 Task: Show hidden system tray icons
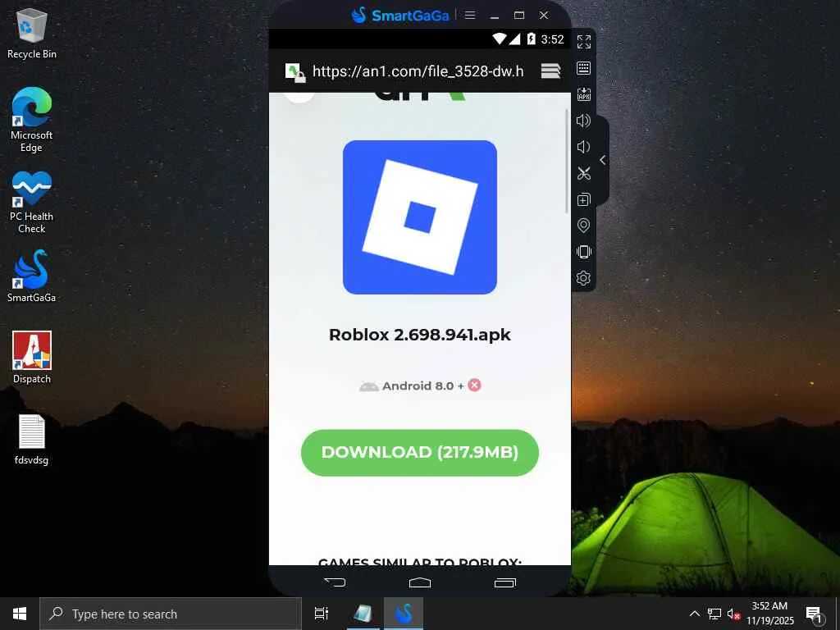click(695, 614)
